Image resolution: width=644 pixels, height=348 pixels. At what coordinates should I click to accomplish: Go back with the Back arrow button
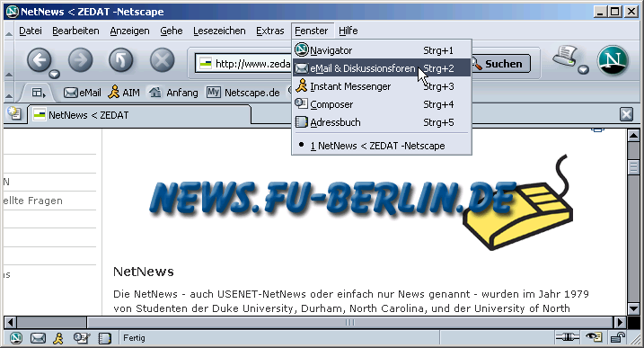(39, 60)
